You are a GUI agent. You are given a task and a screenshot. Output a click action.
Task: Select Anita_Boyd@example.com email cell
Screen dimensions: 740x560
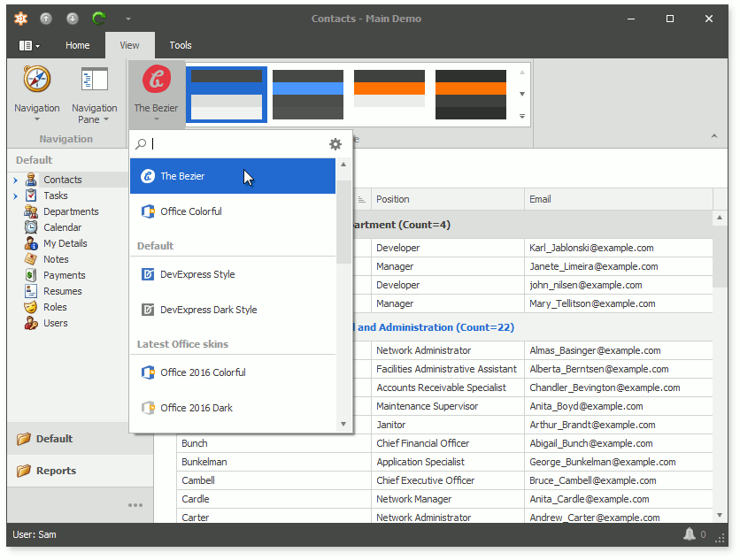pyautogui.click(x=618, y=406)
